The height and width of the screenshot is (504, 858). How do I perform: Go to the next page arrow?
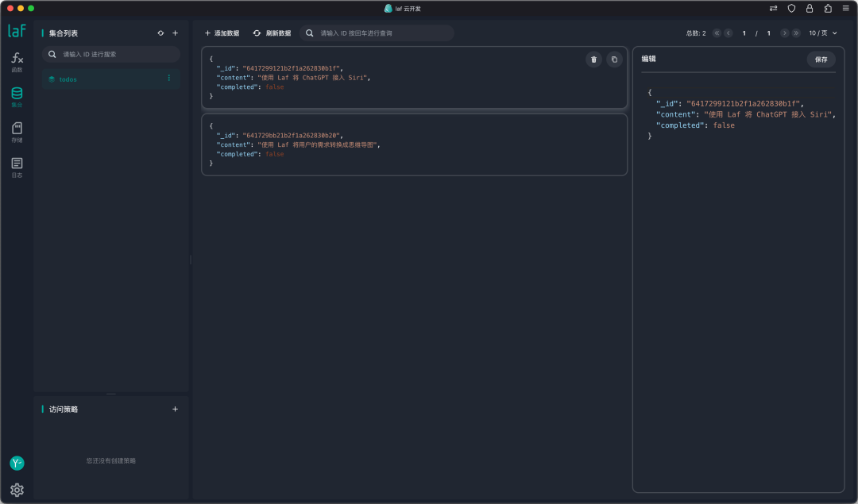click(x=784, y=33)
